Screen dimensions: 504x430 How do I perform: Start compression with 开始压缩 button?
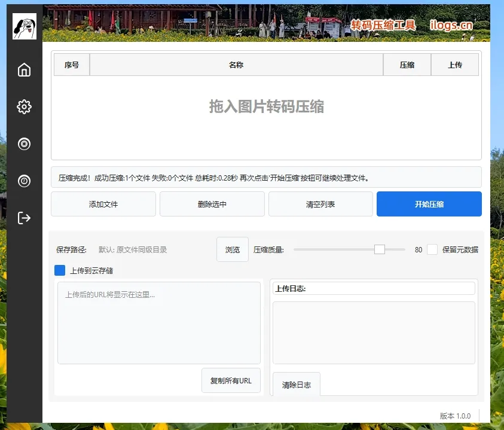(x=429, y=204)
